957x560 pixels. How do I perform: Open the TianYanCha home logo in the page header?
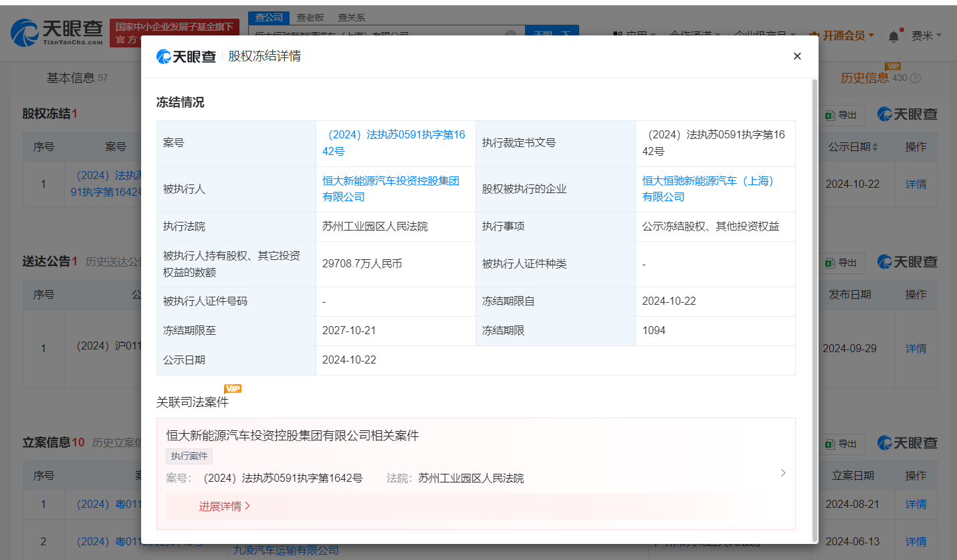(57, 31)
